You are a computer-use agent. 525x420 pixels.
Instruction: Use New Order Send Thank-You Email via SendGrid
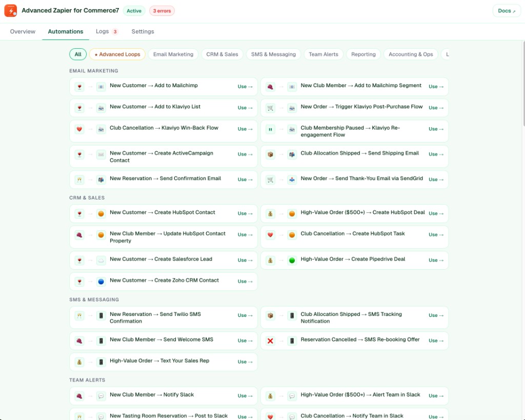point(436,180)
